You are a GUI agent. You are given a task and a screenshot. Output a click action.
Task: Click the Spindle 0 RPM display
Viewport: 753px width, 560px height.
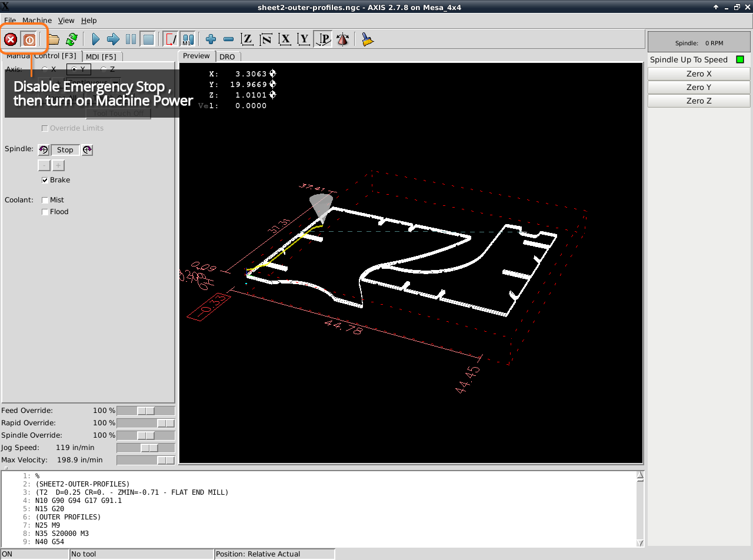(x=699, y=43)
